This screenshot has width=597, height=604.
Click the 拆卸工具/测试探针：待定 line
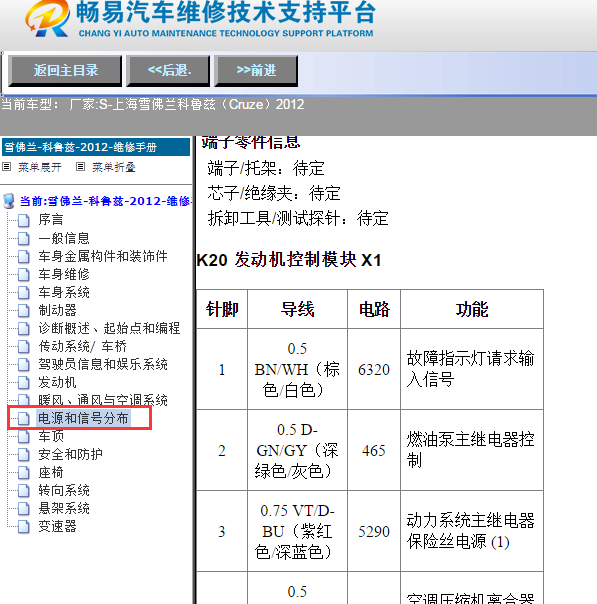coord(298,218)
